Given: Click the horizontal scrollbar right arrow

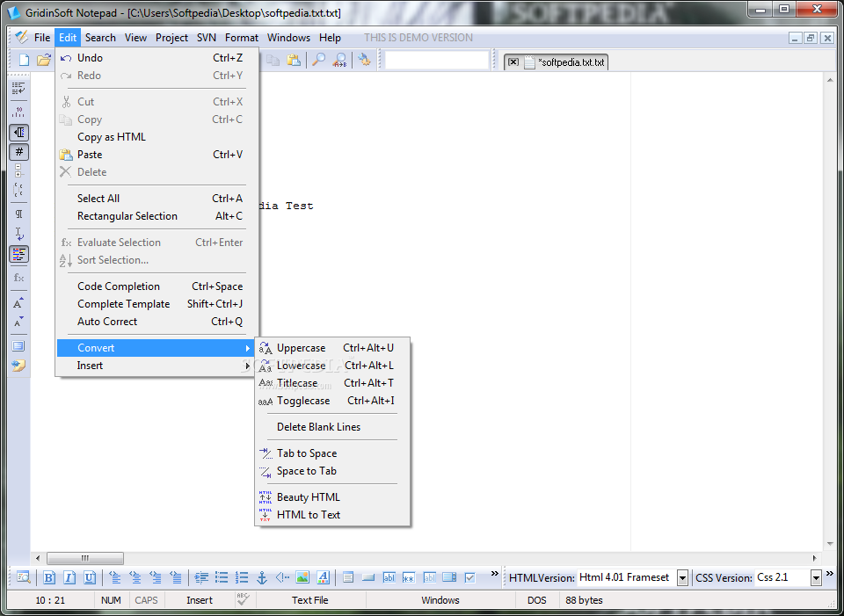Looking at the screenshot, I should (814, 558).
